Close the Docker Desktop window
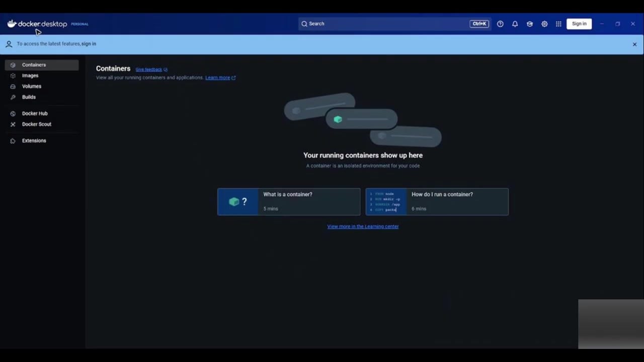 point(633,24)
